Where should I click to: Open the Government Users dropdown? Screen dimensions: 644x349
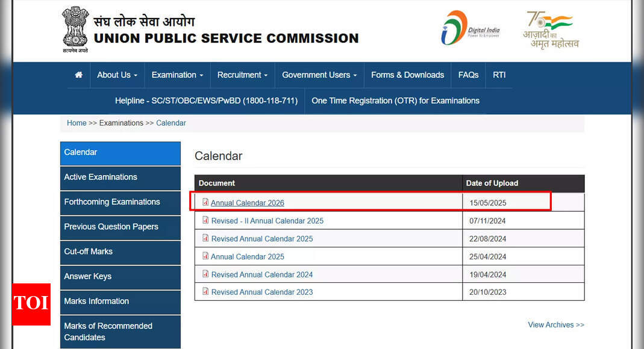[319, 75]
